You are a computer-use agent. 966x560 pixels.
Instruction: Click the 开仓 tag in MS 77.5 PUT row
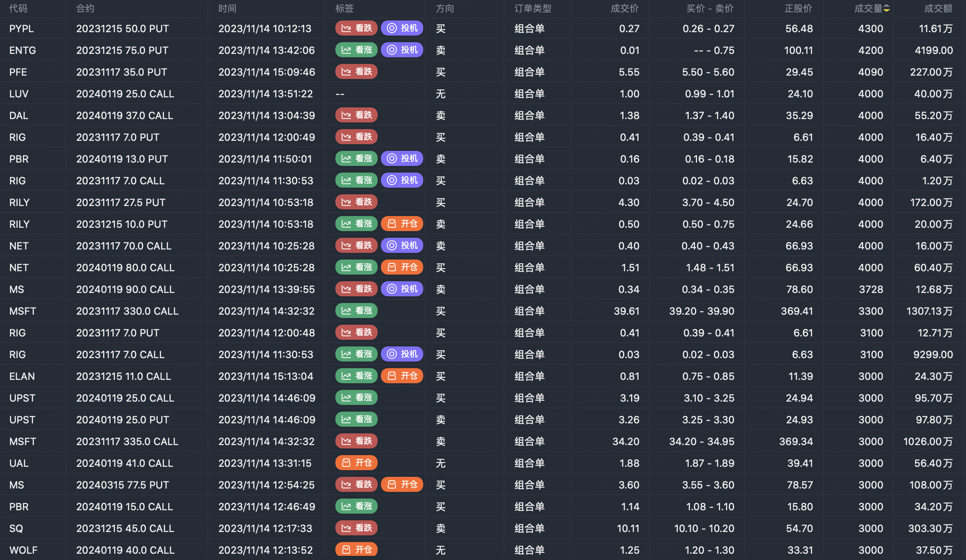tap(402, 484)
